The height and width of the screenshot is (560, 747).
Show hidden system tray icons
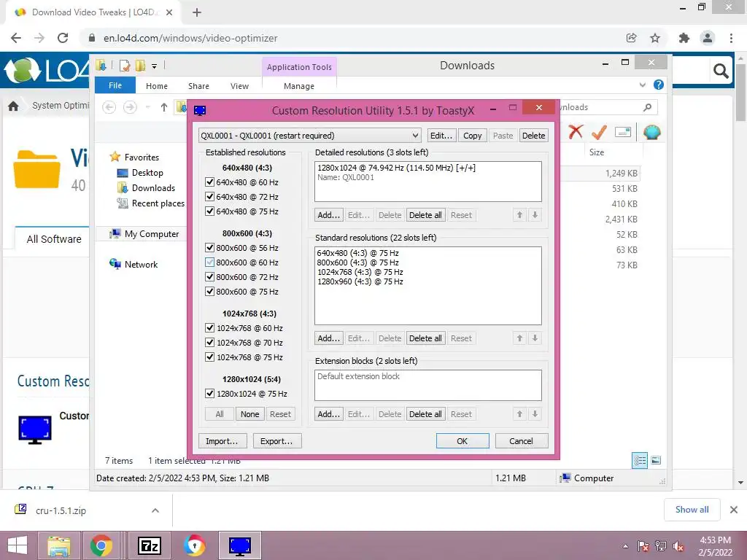[625, 546]
